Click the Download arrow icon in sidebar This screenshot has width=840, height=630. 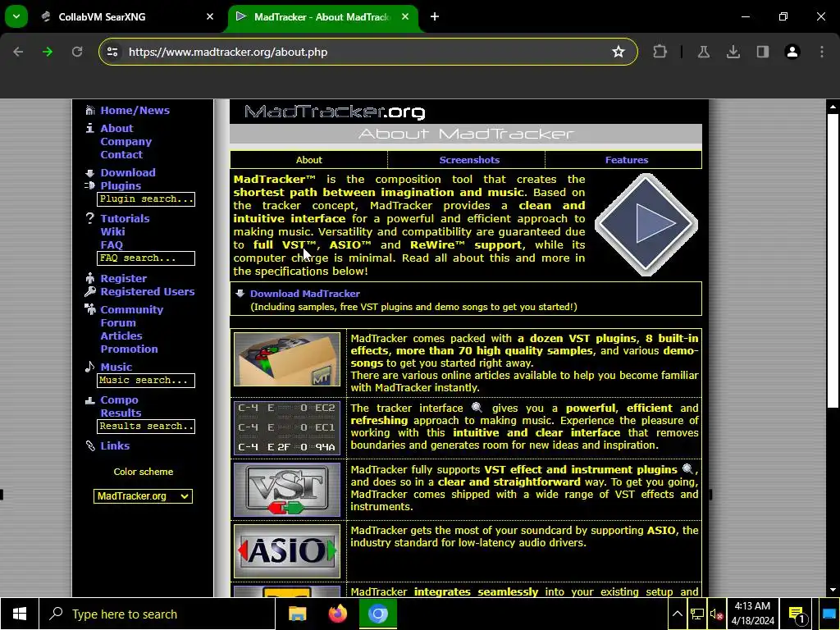click(x=89, y=173)
